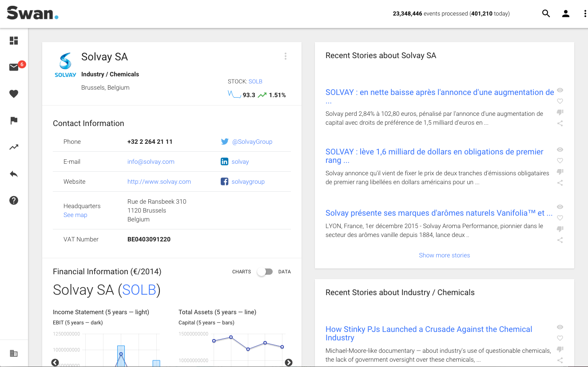
Task: Click the SOLB stock ticker link
Action: pos(255,81)
